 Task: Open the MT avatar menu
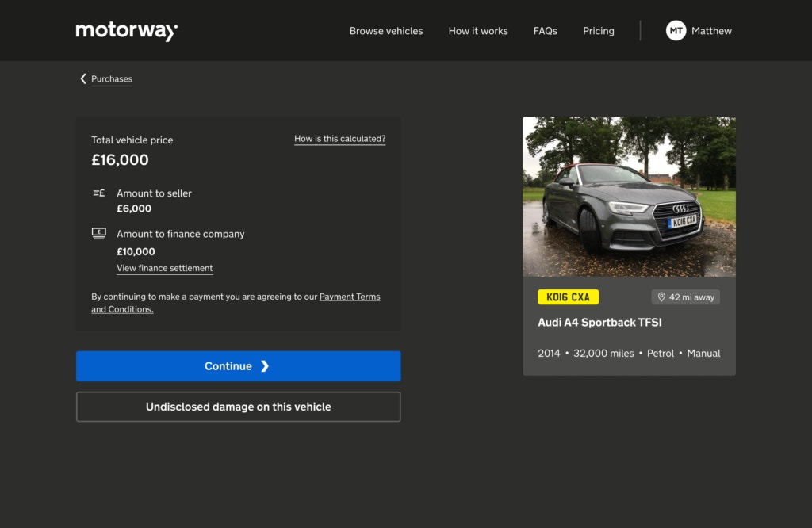[676, 30]
